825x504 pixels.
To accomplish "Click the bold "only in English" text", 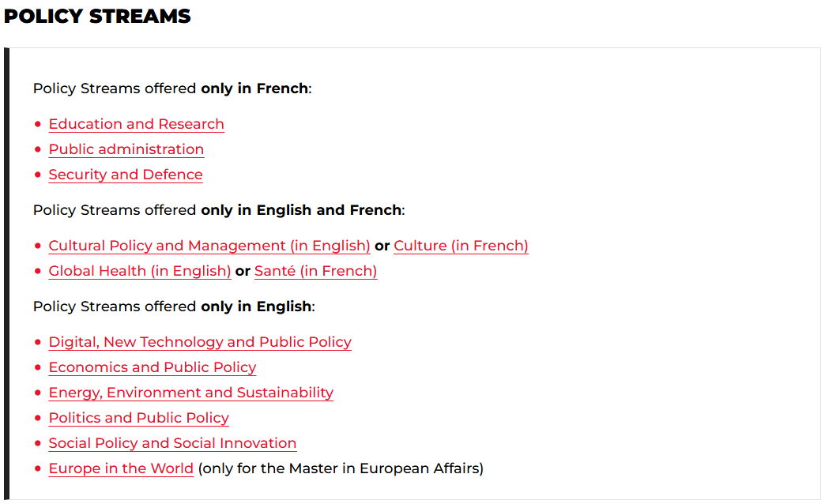I will pos(256,307).
